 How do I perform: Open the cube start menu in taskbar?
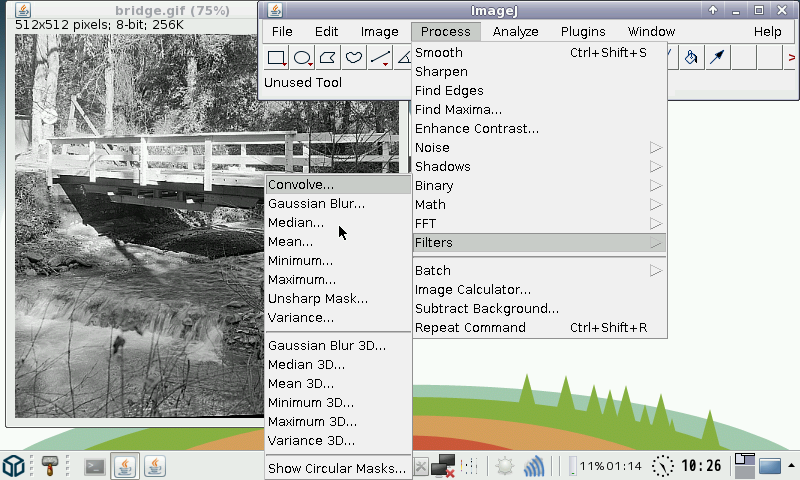pos(14,466)
